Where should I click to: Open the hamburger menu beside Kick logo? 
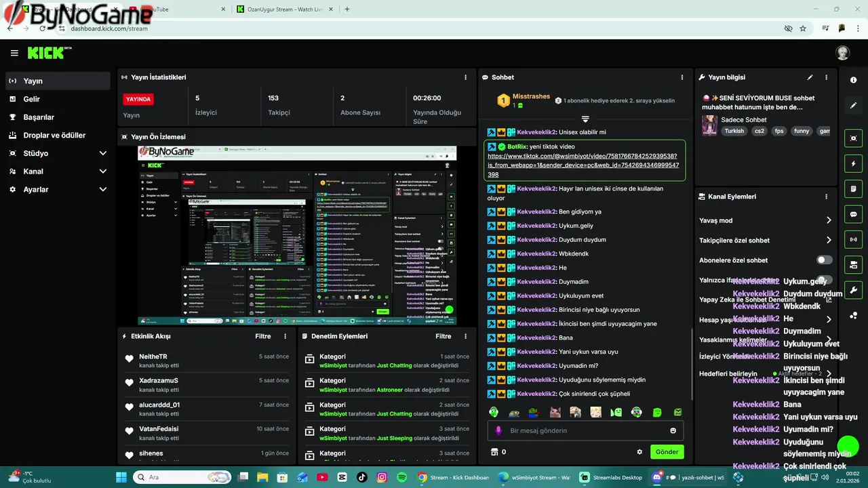click(x=14, y=53)
